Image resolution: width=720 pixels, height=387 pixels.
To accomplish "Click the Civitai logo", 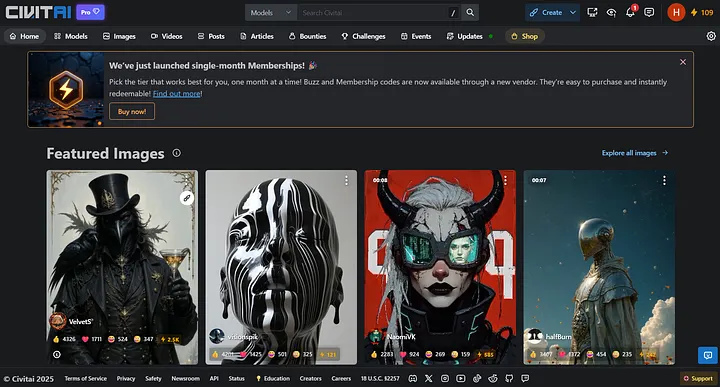I will pos(38,12).
